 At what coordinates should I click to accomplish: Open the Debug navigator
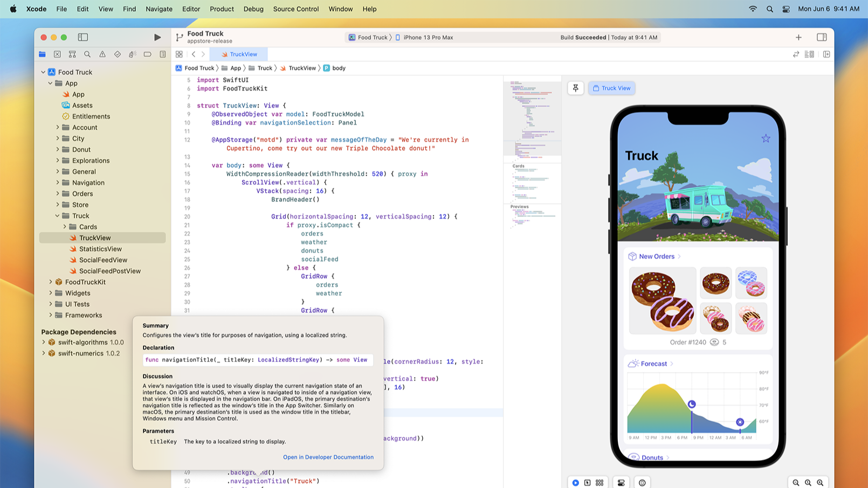[133, 54]
